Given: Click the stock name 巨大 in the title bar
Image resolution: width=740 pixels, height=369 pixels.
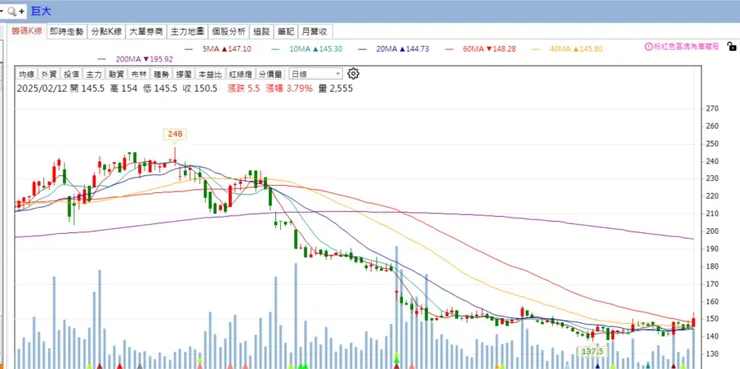Looking at the screenshot, I should (x=41, y=11).
